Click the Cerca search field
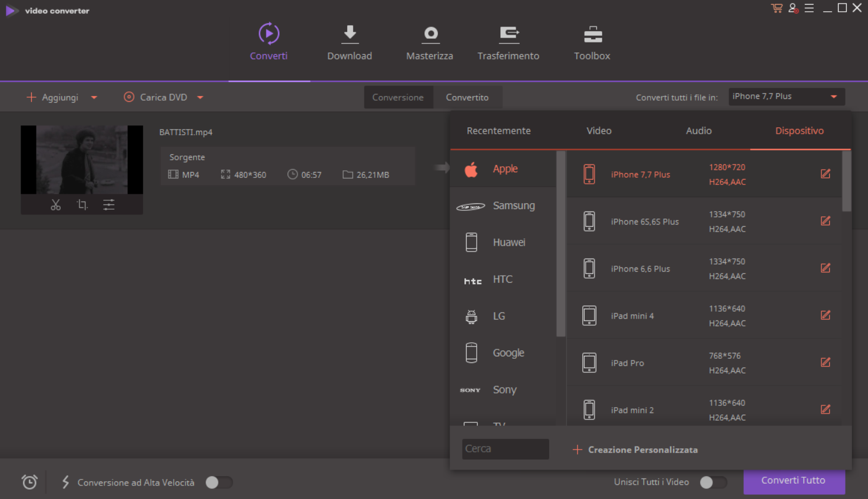Viewport: 868px width, 499px height. pos(506,449)
